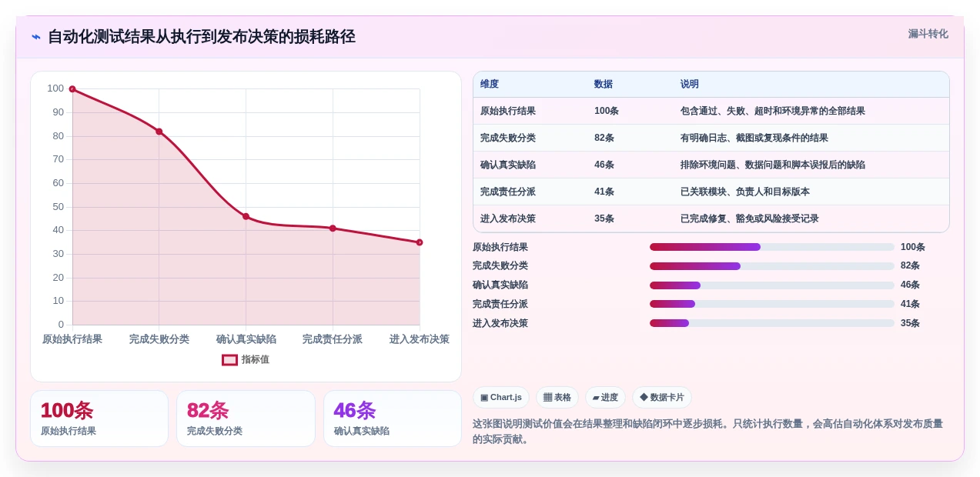
Task: Click the 进入发布决策 progress bar
Action: coord(772,323)
